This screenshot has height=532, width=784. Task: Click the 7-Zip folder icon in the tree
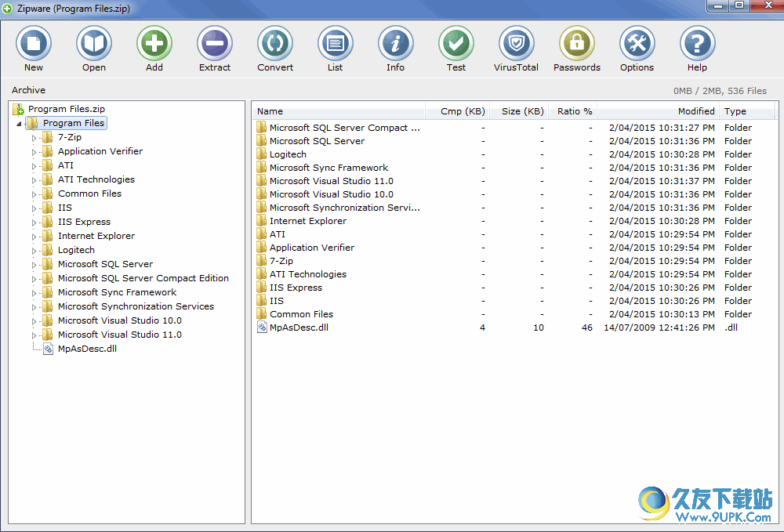(x=48, y=137)
